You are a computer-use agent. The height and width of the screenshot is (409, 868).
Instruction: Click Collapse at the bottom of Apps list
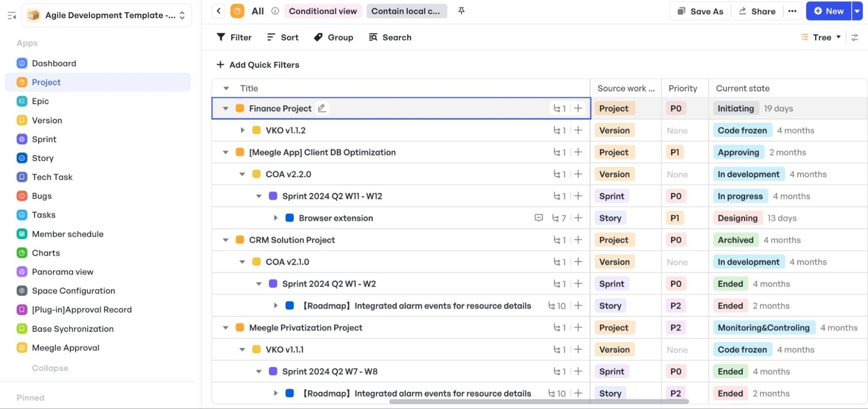50,368
